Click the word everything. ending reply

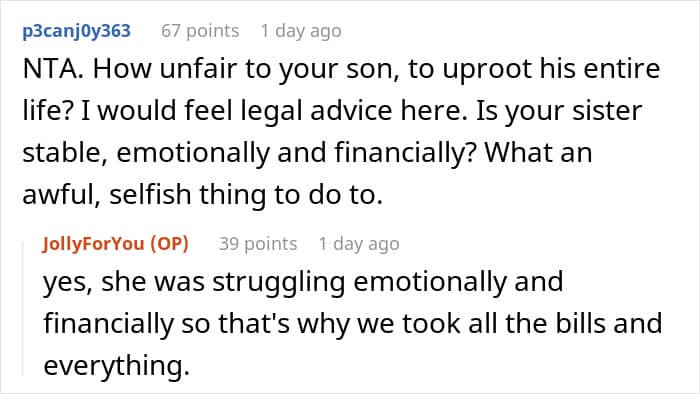pyautogui.click(x=117, y=366)
